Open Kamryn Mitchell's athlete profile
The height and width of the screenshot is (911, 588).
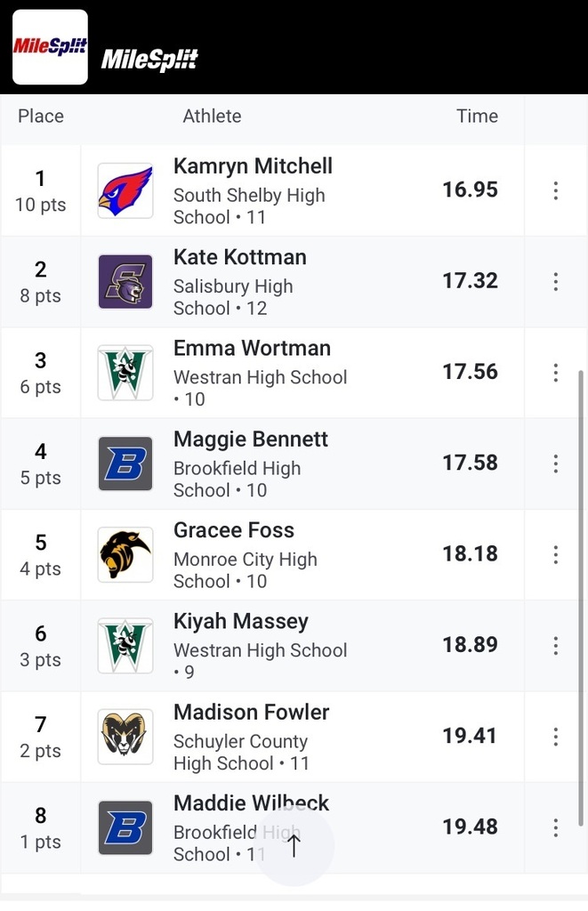(x=253, y=166)
